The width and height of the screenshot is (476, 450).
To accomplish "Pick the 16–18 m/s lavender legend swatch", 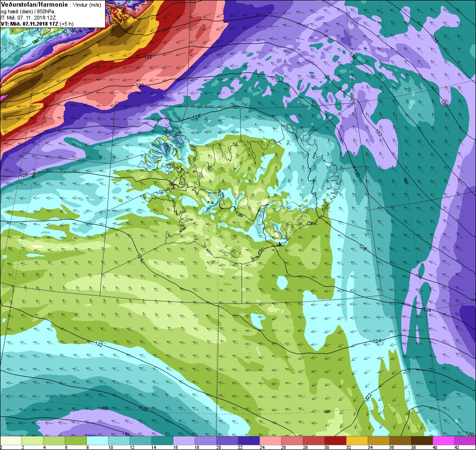I will click(x=184, y=440).
